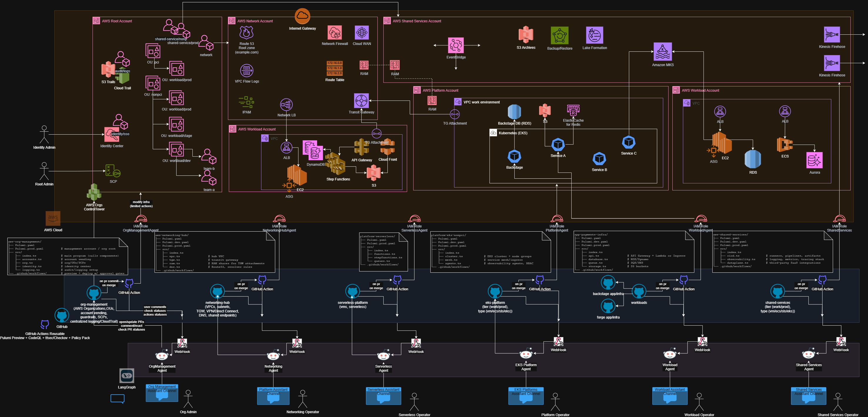Click the Internet Gateway cloud icon

click(302, 16)
